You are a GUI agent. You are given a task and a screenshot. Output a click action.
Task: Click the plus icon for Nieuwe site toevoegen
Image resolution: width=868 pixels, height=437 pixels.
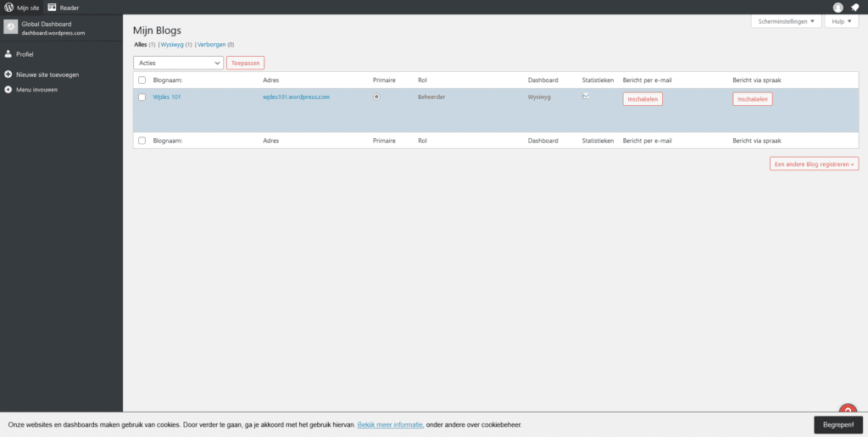click(8, 75)
